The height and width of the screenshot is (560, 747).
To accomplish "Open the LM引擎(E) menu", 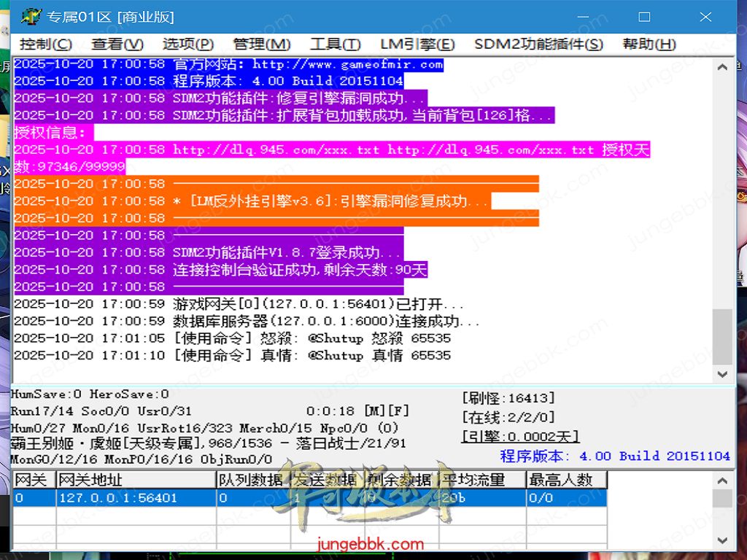I will (x=417, y=44).
